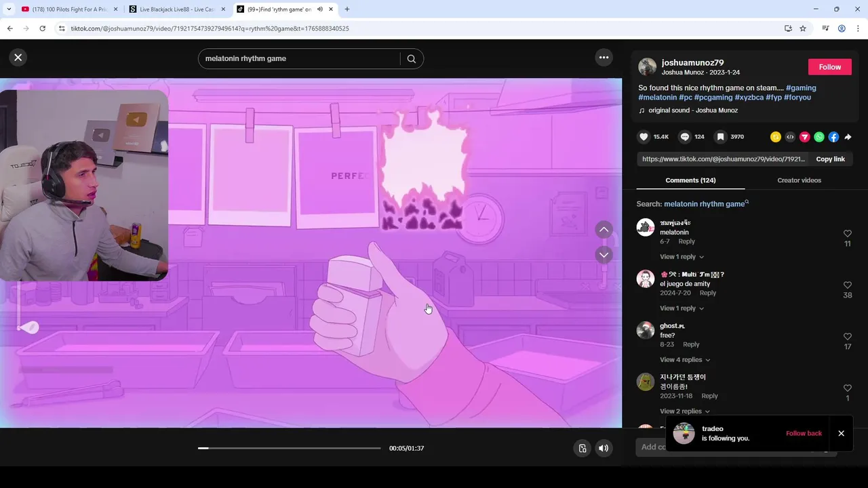Reply to the comment dated 2023-11-18
868x488 pixels.
[x=709, y=396]
